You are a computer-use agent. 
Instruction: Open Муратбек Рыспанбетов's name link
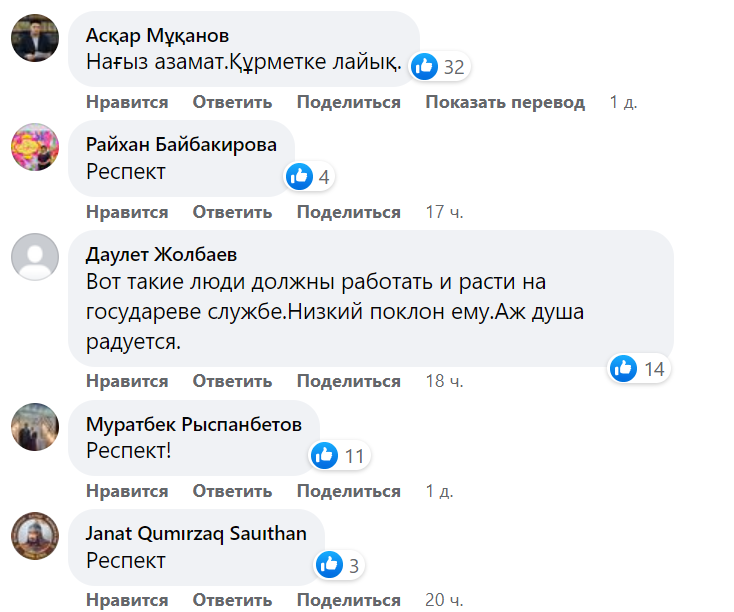click(194, 424)
